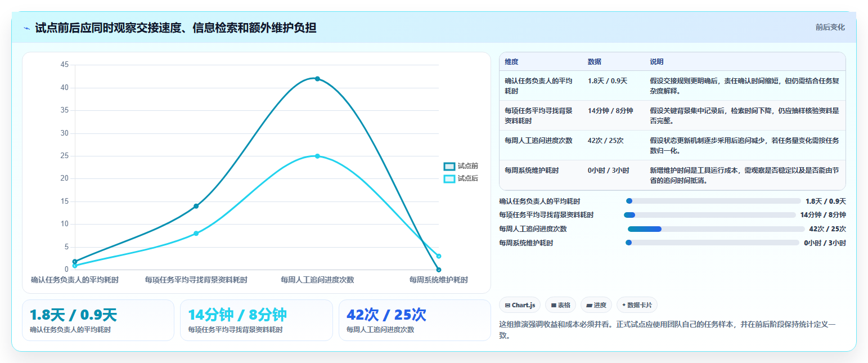Click table cell 42次 / 25次
This screenshot has height=363, width=868.
click(x=606, y=141)
